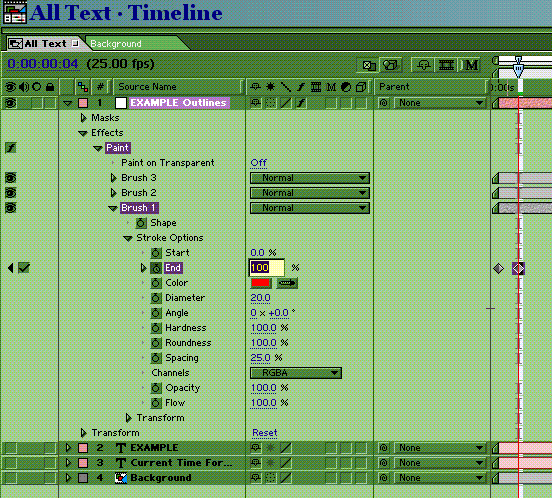The width and height of the screenshot is (552, 498).
Task: Click label color swatch of EXAMPLE Outlines
Action: [83, 103]
